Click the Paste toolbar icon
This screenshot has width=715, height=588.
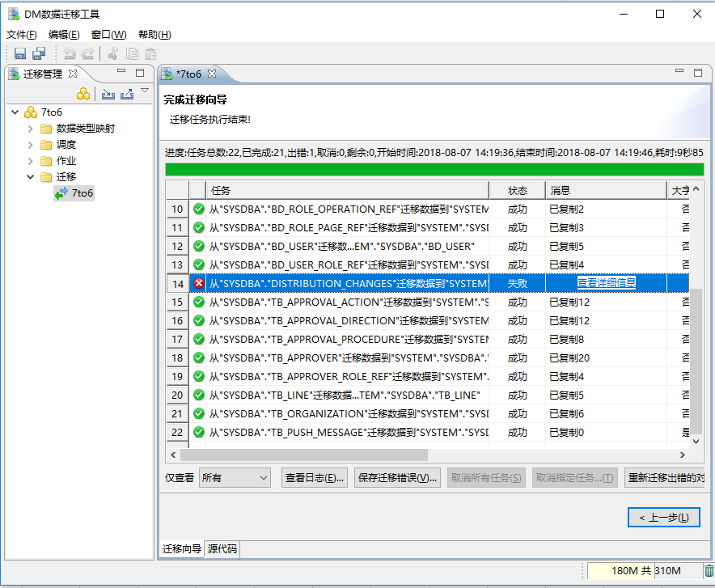[x=150, y=54]
